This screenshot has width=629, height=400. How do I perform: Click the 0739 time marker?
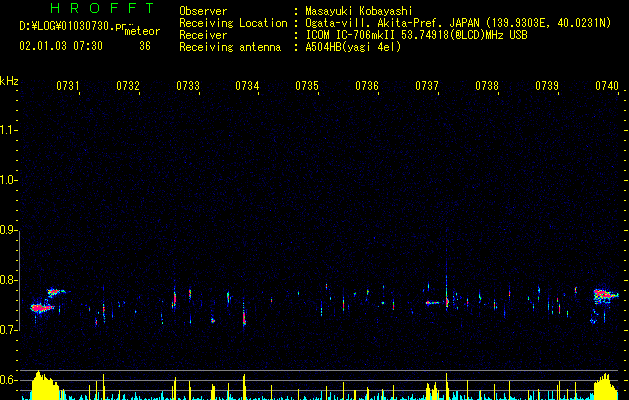click(547, 86)
